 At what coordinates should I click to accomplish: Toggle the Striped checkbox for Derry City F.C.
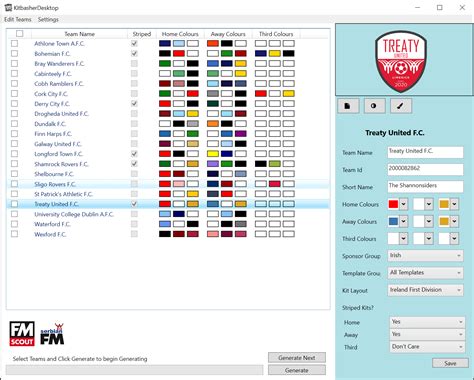[x=134, y=104]
